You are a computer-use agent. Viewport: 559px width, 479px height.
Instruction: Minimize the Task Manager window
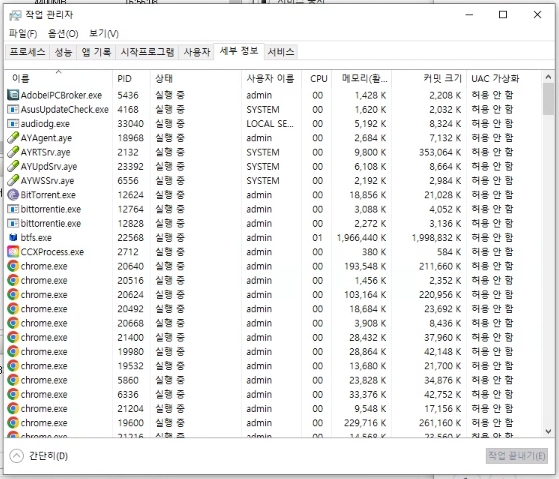pos(469,15)
